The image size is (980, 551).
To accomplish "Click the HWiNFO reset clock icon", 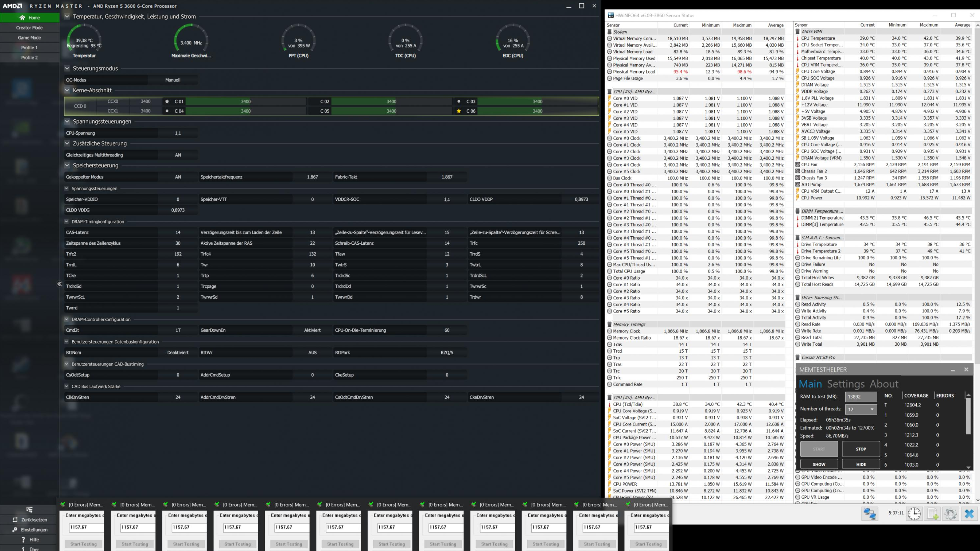I will [x=914, y=514].
